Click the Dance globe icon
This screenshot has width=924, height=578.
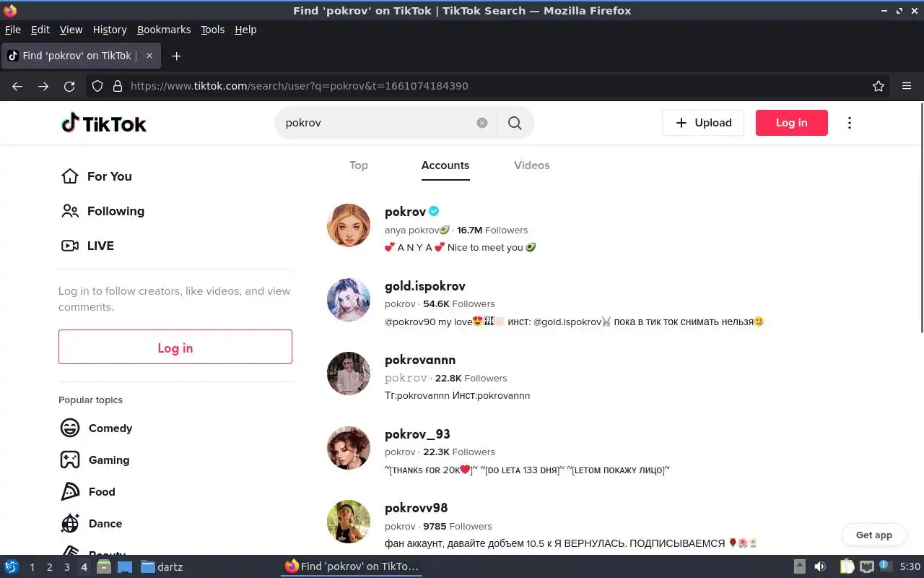coord(70,523)
